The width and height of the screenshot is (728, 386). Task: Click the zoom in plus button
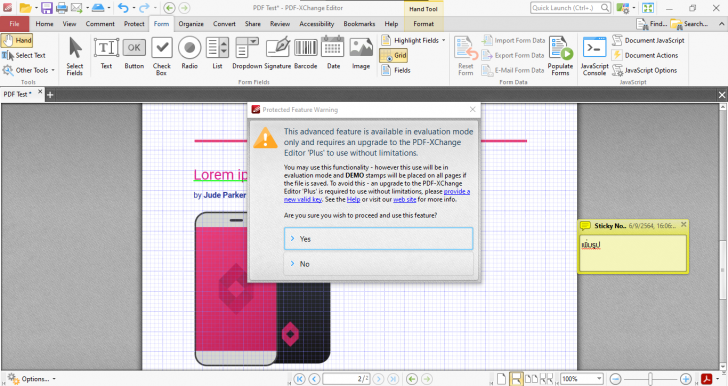(x=685, y=379)
